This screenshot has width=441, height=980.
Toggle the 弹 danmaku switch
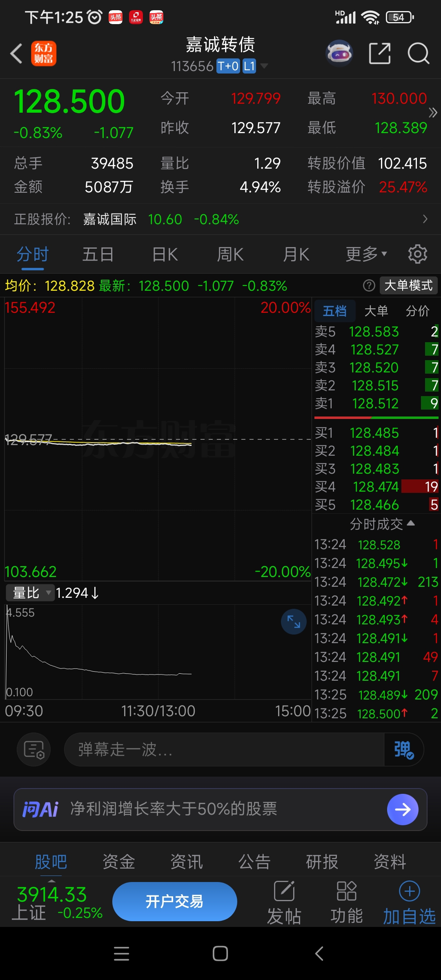403,750
